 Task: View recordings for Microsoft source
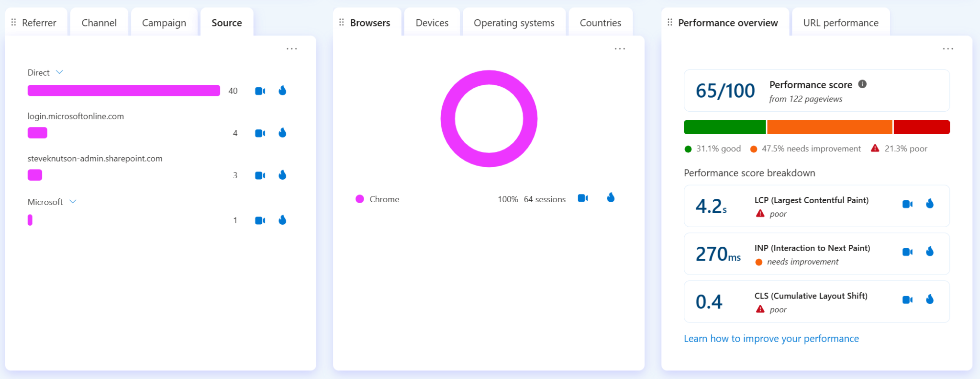(260, 220)
